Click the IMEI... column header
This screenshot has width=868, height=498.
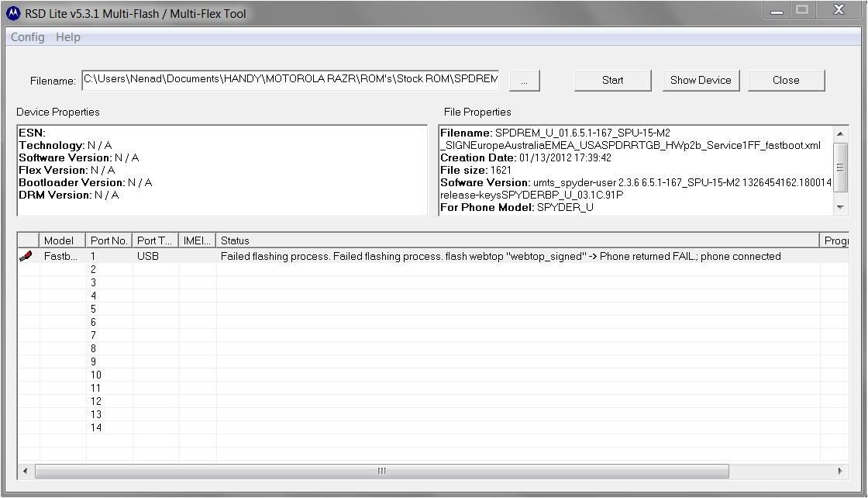[x=197, y=240]
